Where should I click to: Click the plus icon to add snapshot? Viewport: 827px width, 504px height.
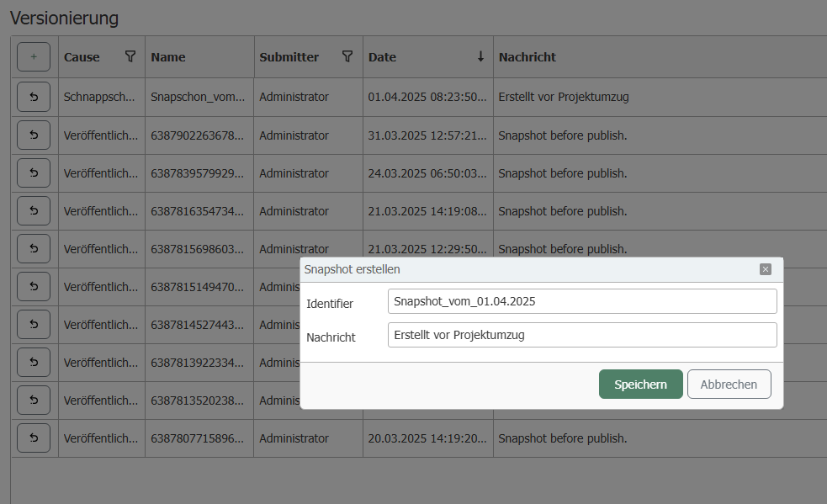coord(34,57)
